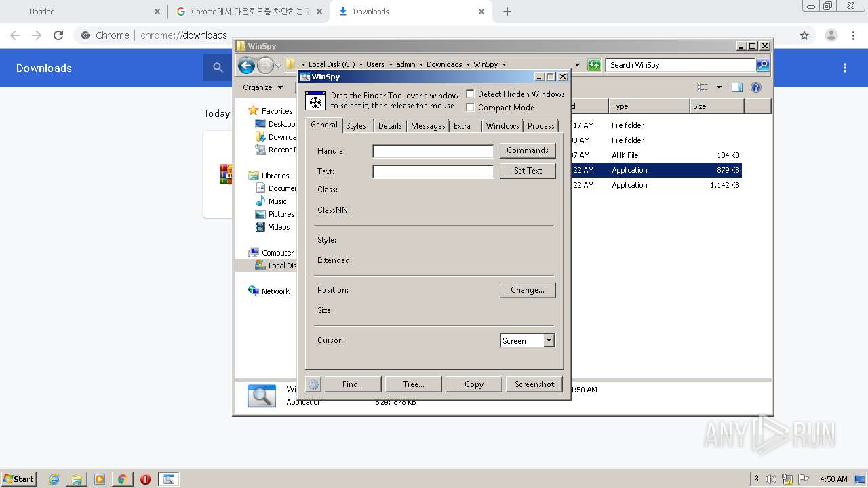Expand address bar history dropdown
868x488 pixels.
click(577, 65)
